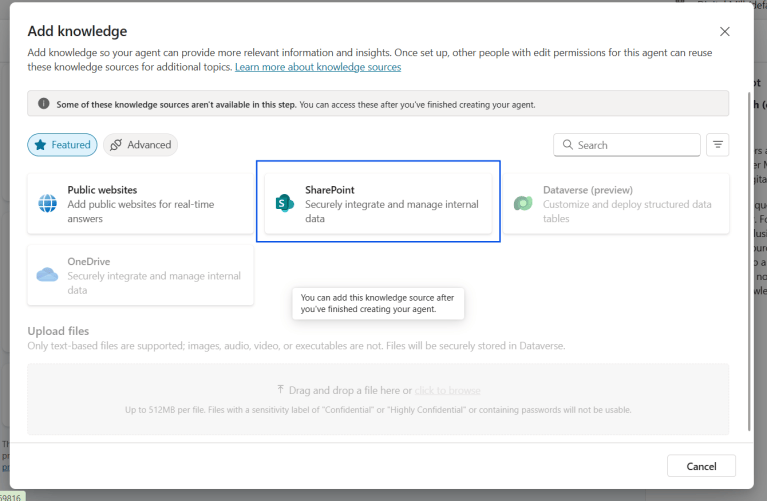
Task: Select the OneDrive knowledge source card
Action: pyautogui.click(x=140, y=275)
